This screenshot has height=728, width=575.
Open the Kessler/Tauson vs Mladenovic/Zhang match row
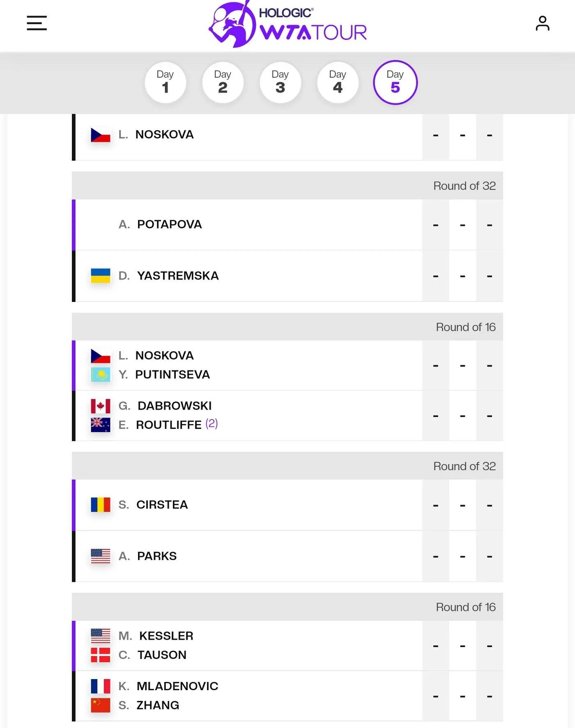coord(287,671)
